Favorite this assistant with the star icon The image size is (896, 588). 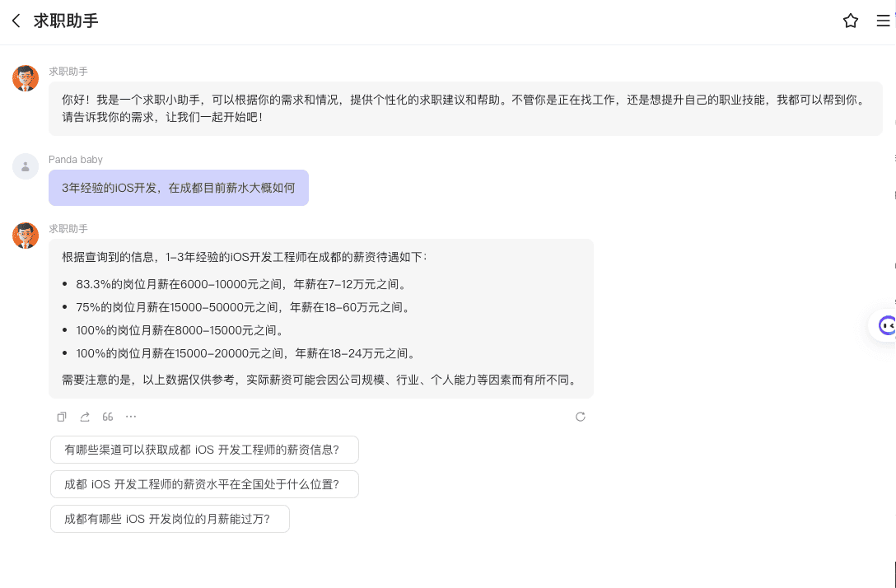click(851, 21)
